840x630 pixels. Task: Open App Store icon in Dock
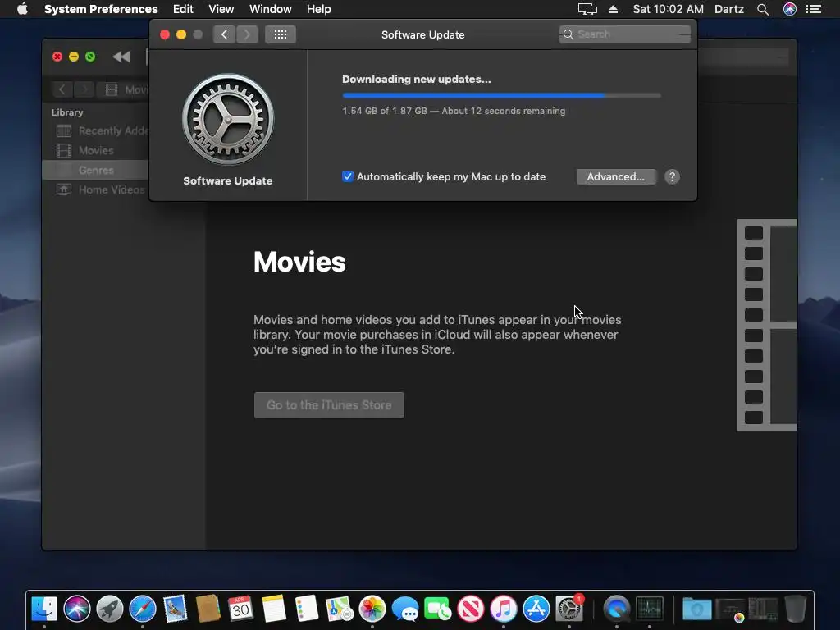point(536,609)
